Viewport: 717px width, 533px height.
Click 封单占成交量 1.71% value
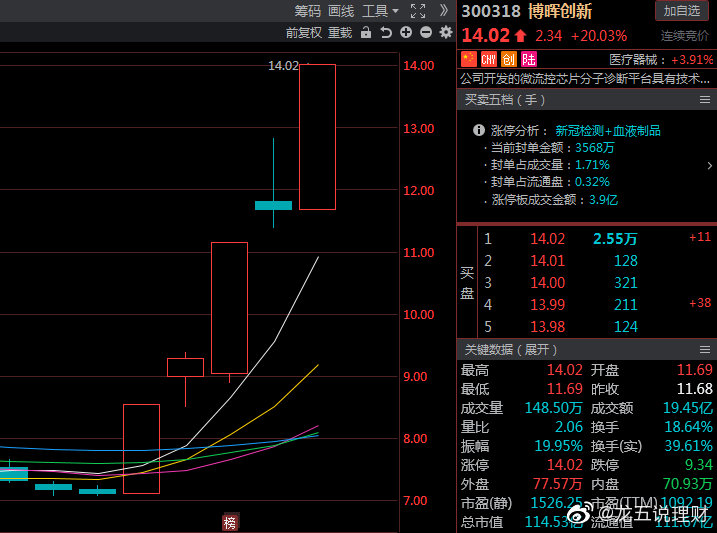(592, 165)
